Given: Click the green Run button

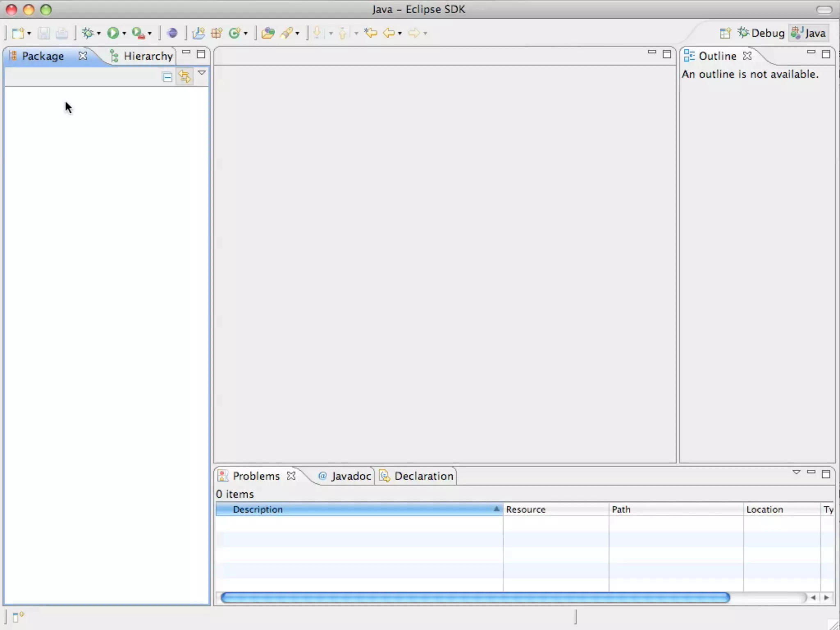Looking at the screenshot, I should [113, 33].
